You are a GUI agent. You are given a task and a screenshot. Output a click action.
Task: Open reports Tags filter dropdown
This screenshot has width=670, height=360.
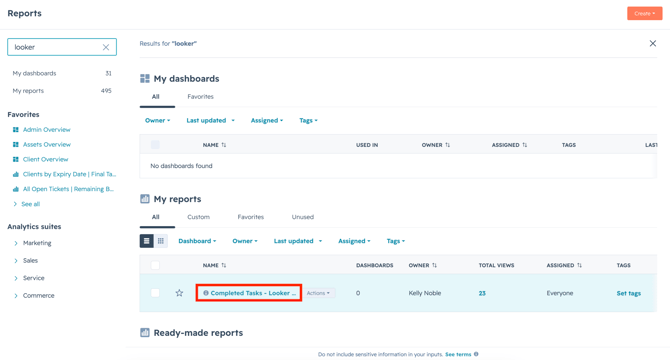[396, 241]
